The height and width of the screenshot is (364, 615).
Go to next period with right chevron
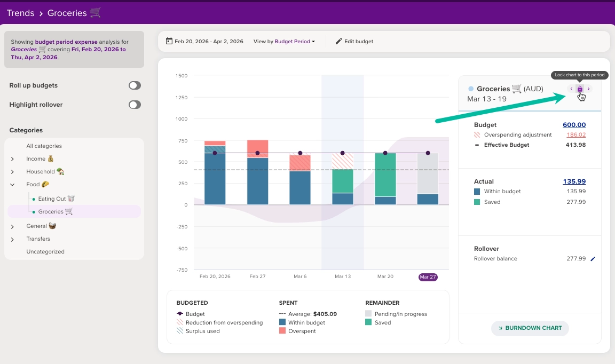[x=588, y=89]
